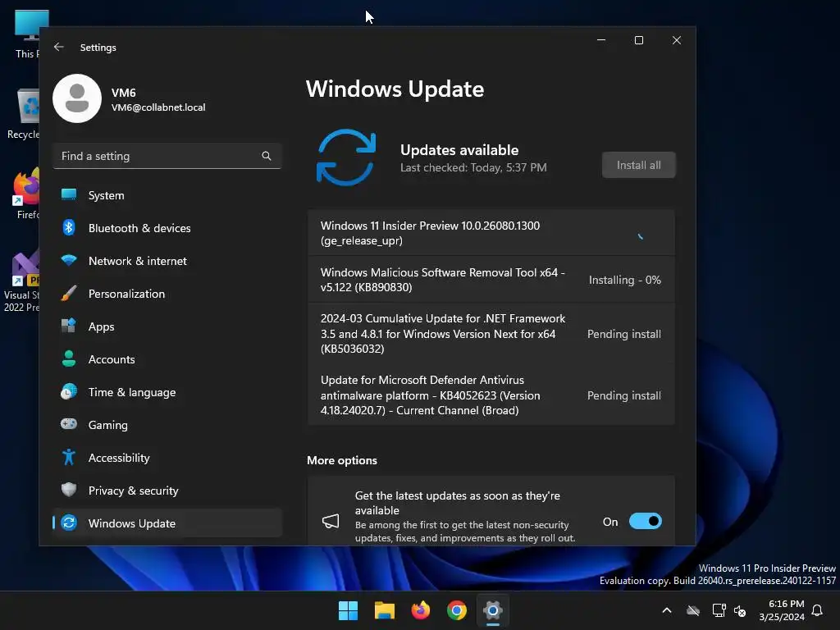Click the VM6 user profile avatar
The height and width of the screenshot is (630, 840).
tap(77, 98)
